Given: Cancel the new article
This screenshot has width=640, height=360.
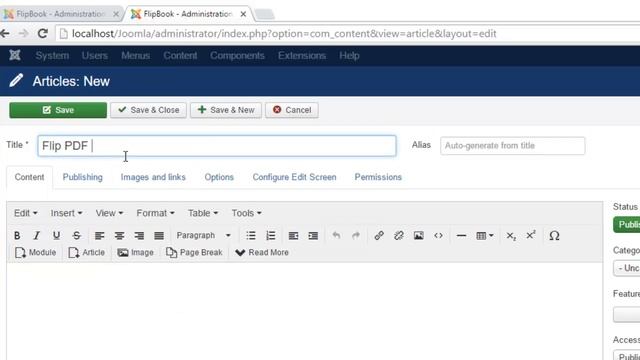Looking at the screenshot, I should coord(292,110).
